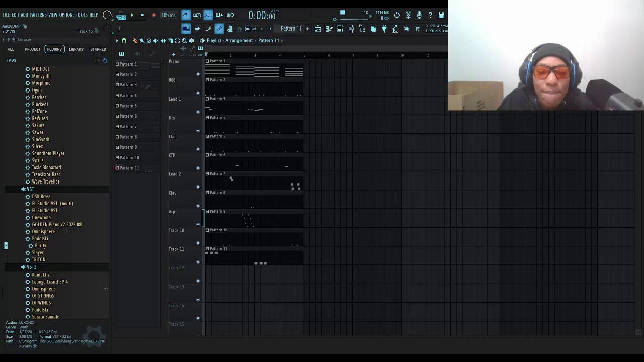This screenshot has width=644, height=362.
Task: Click the master volume knob
Action: point(107,15)
